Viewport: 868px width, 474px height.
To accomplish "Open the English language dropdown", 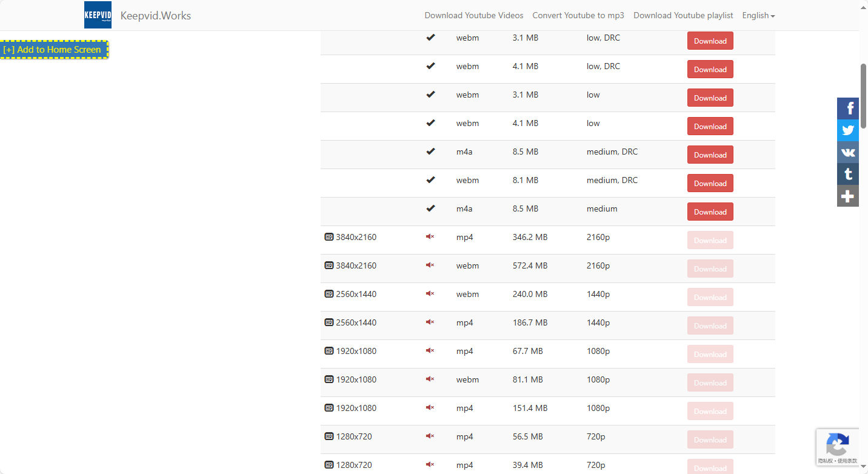I will 758,15.
